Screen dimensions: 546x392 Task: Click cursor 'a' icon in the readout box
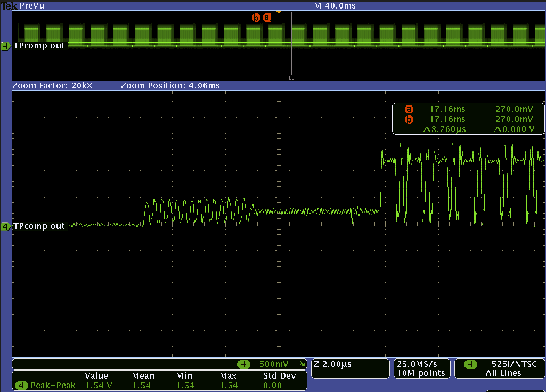point(409,109)
